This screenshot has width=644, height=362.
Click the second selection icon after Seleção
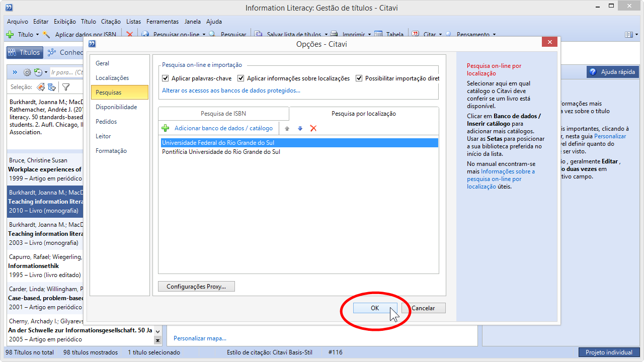[x=52, y=87]
